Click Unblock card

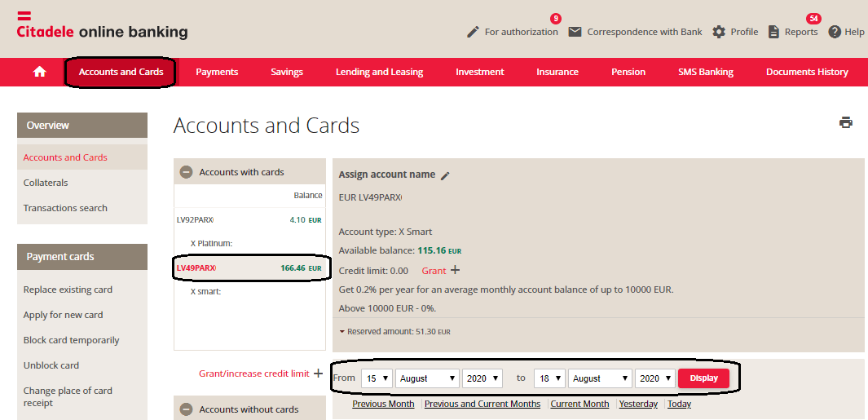[51, 365]
